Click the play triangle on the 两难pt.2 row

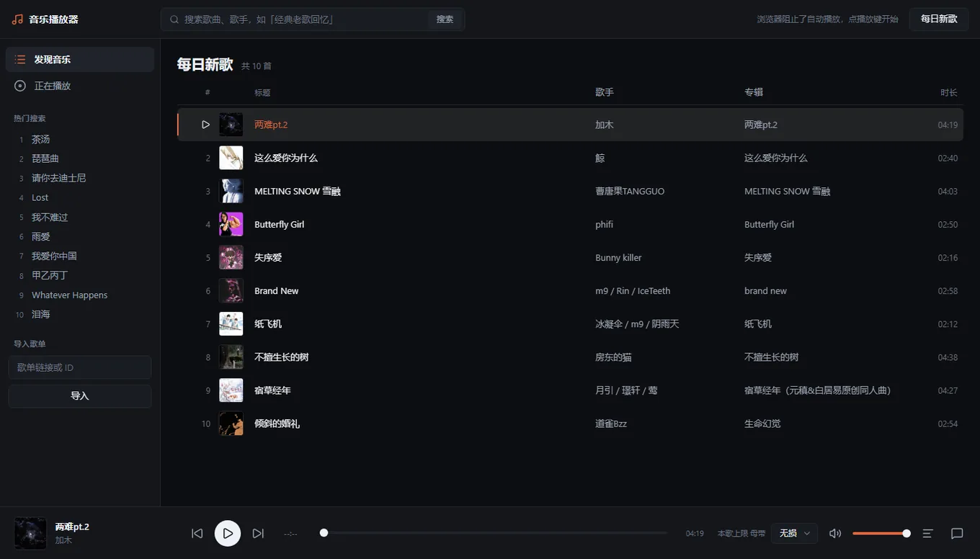(205, 125)
